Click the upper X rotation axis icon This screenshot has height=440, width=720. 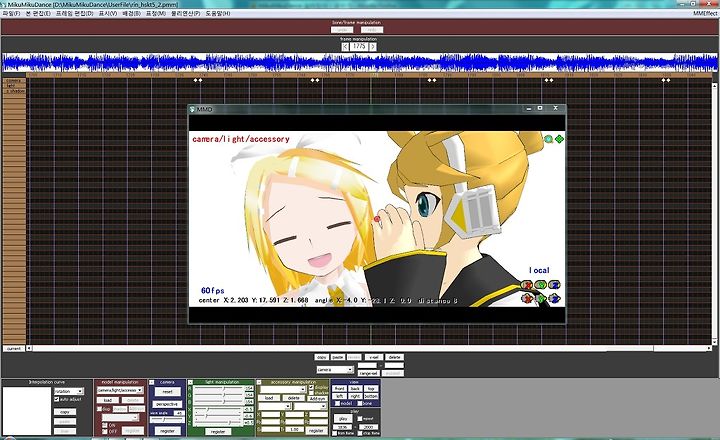527,285
